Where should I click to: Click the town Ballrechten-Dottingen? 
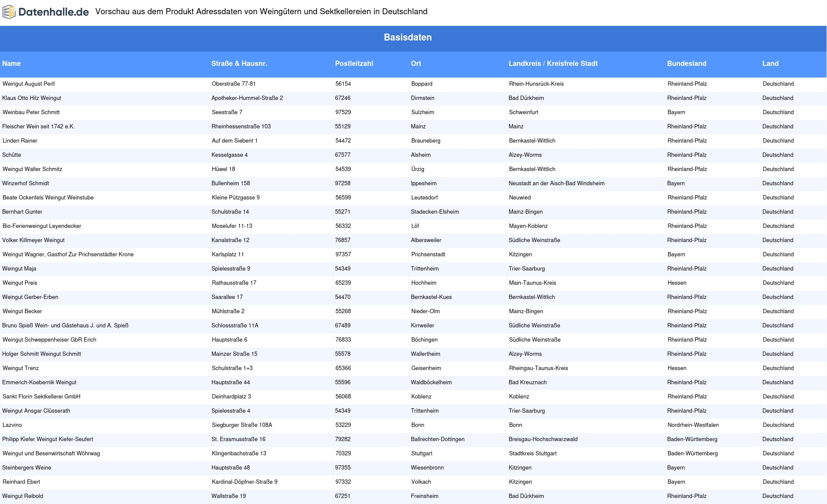click(438, 439)
